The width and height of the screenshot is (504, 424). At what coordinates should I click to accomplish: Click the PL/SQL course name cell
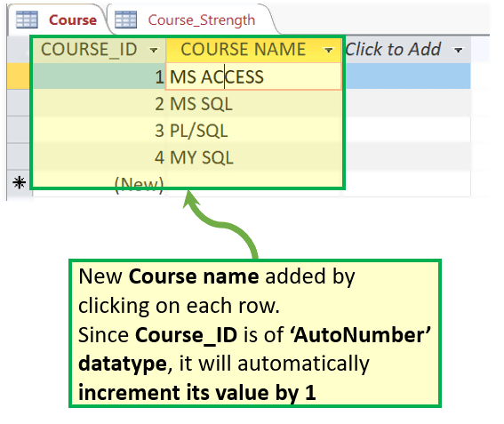point(254,130)
